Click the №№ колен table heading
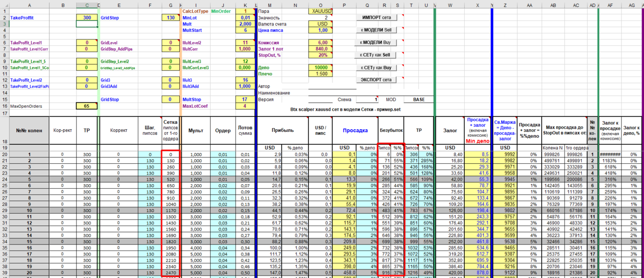Image resolution: width=644 pixels, height=278 pixels. pos(29,130)
